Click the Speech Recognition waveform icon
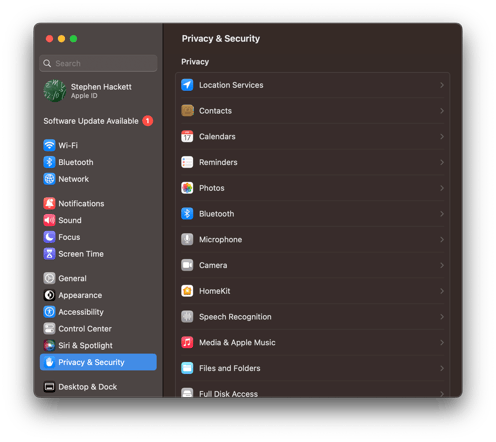This screenshot has width=496, height=442. point(187,317)
